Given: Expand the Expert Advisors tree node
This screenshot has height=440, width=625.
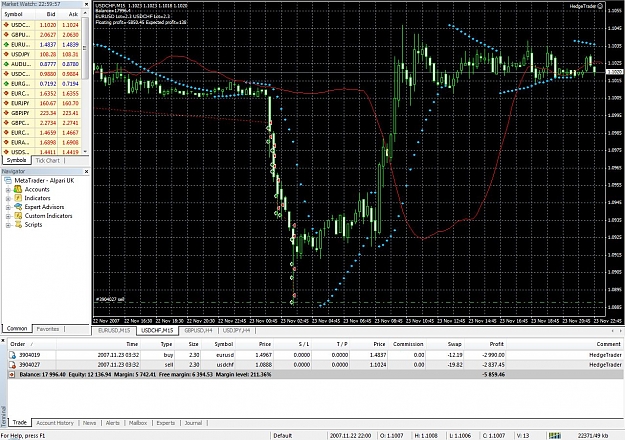Looking at the screenshot, I should coord(8,207).
